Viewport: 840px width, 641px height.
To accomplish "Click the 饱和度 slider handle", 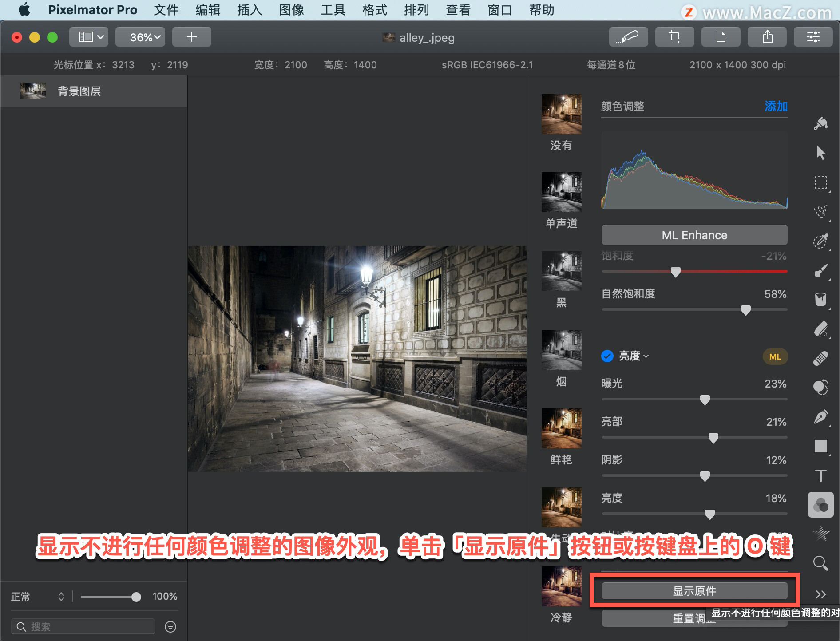I will click(676, 272).
